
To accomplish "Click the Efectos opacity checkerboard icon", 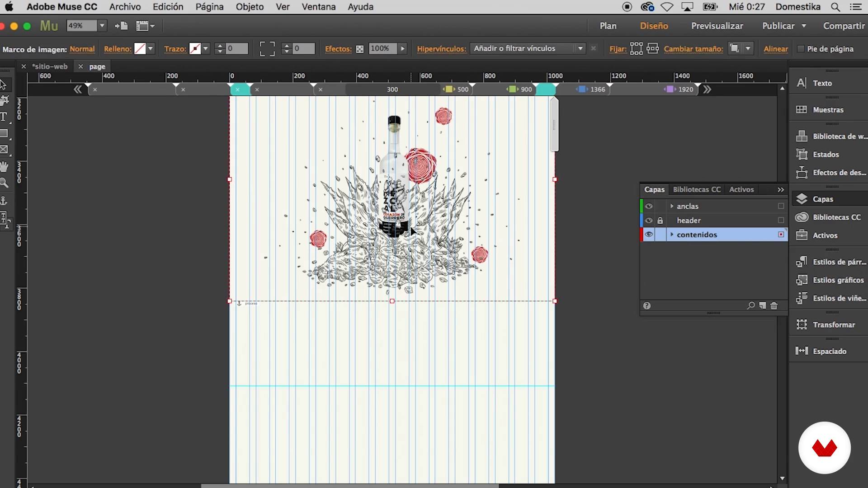I will point(360,49).
